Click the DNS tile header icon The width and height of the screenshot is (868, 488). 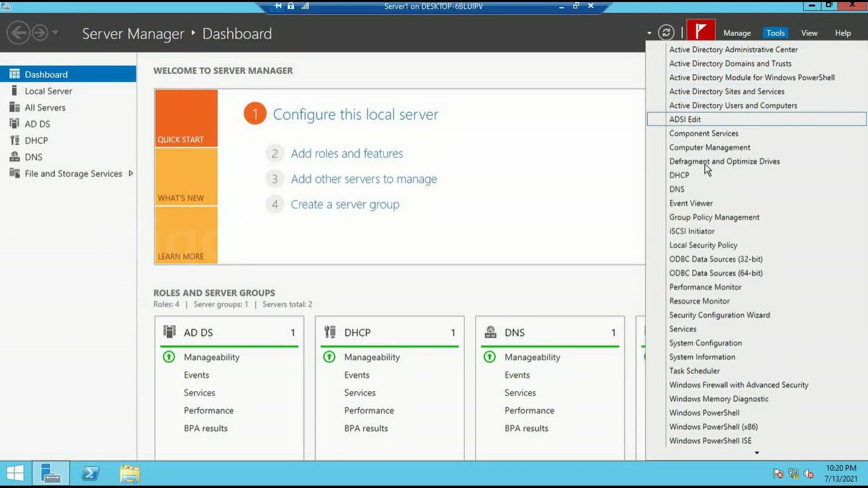tap(490, 332)
